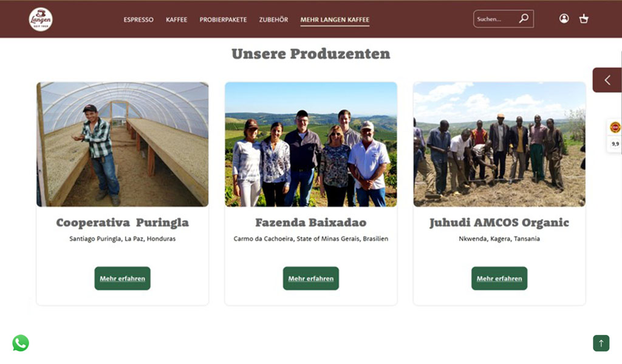
Task: Click the green back-to-top arrow
Action: (x=601, y=343)
